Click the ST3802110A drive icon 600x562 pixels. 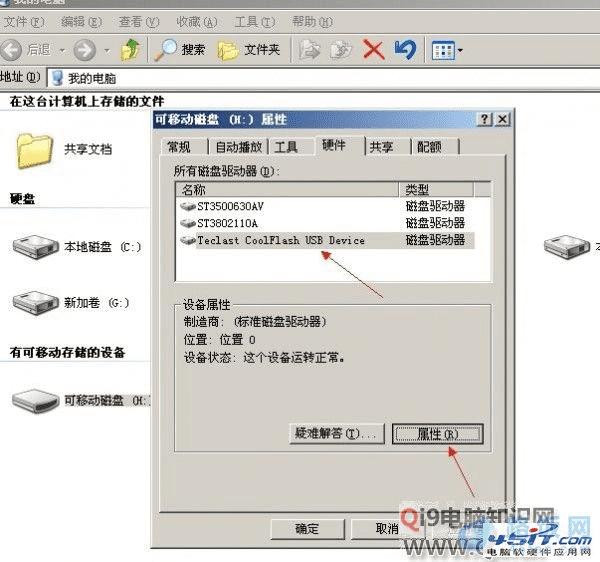click(188, 223)
